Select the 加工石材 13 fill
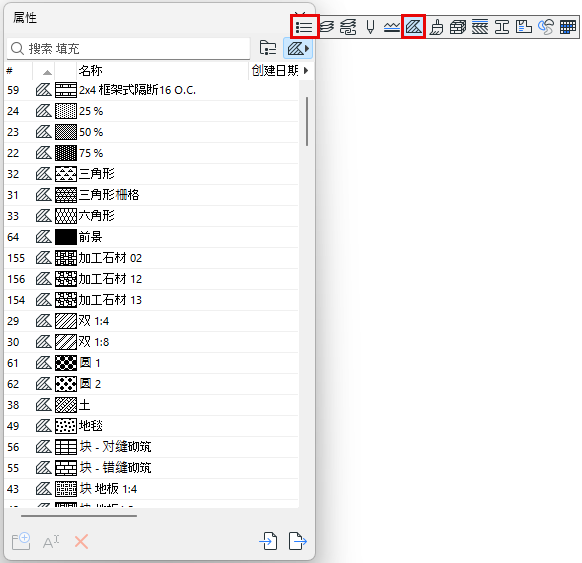 click(151, 300)
